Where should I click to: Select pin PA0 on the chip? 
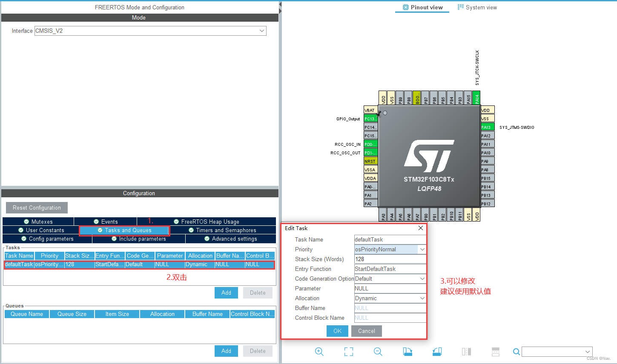[370, 187]
